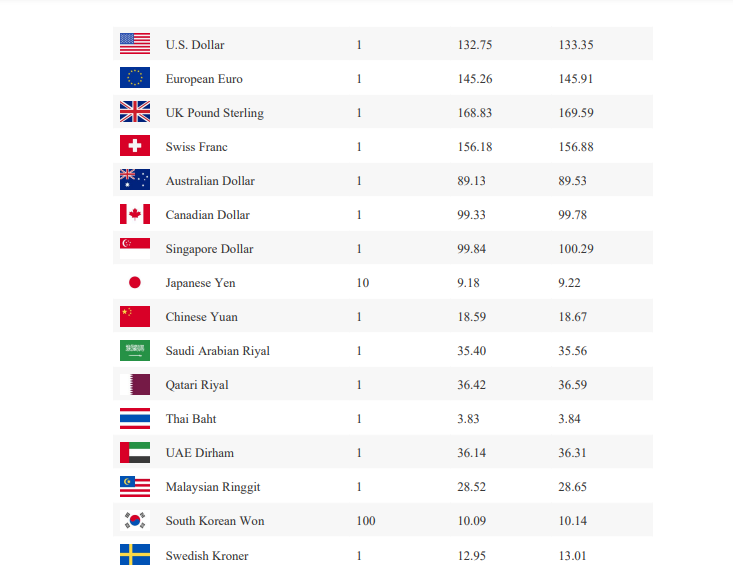
Task: Select the Canadian maple leaf flag
Action: [x=135, y=214]
